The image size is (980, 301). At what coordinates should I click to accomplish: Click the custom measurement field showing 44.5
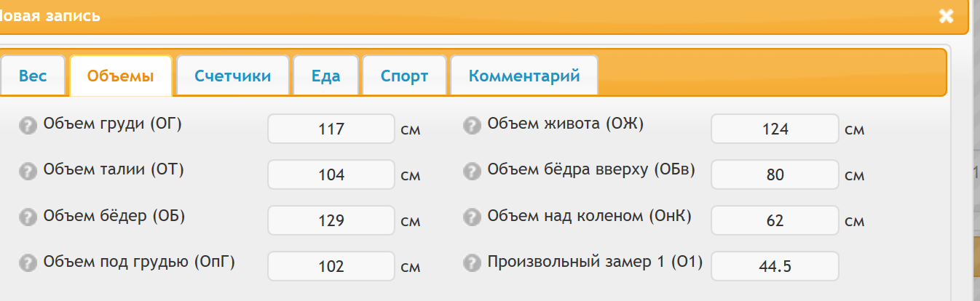(x=775, y=266)
